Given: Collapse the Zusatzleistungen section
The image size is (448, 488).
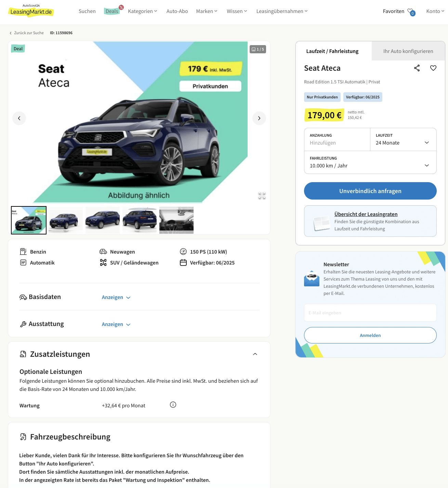Looking at the screenshot, I should [255, 354].
